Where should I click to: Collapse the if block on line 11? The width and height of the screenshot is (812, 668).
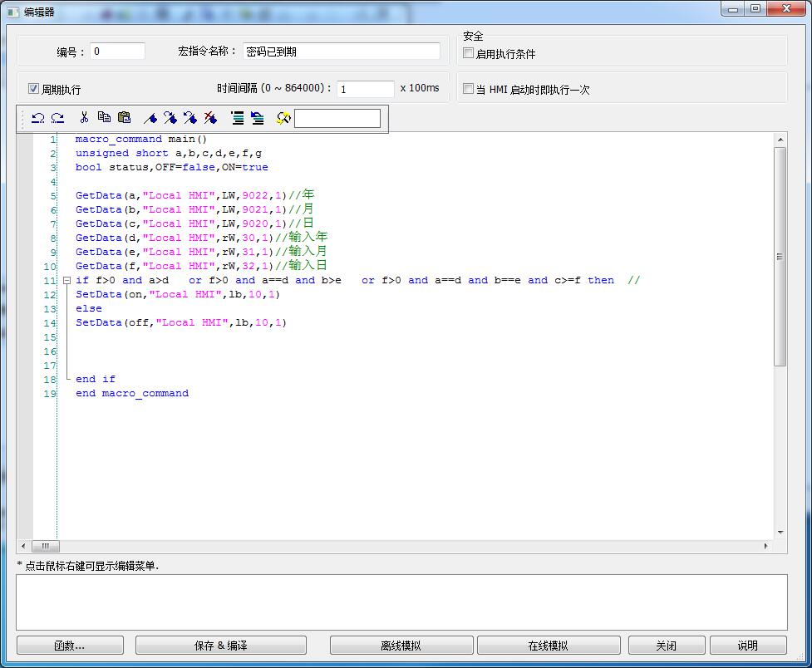(x=66, y=281)
